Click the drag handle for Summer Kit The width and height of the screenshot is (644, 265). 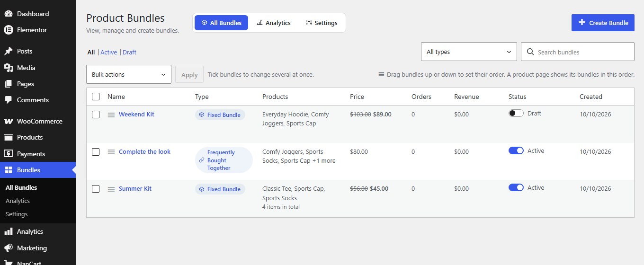click(111, 189)
